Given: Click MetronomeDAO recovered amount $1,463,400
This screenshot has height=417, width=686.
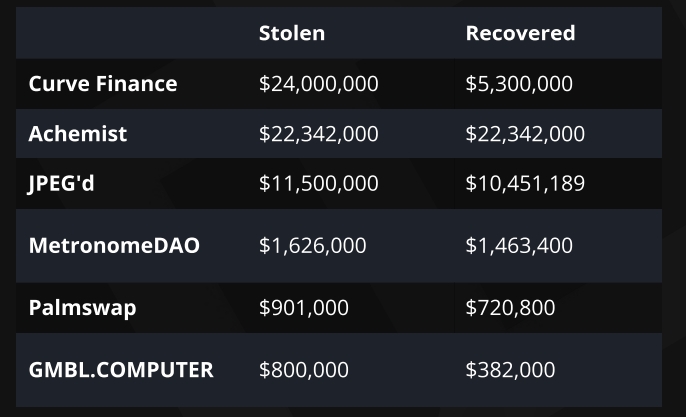Looking at the screenshot, I should (519, 245).
